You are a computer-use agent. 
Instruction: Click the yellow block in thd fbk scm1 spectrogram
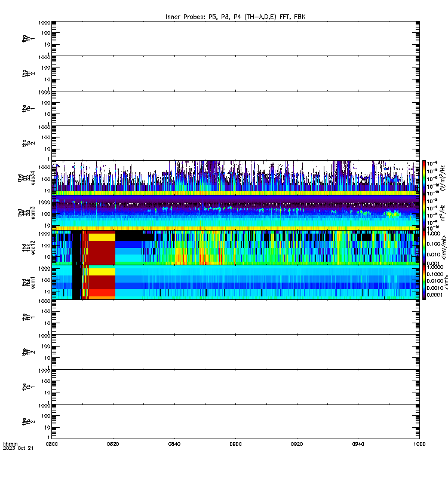coord(102,272)
